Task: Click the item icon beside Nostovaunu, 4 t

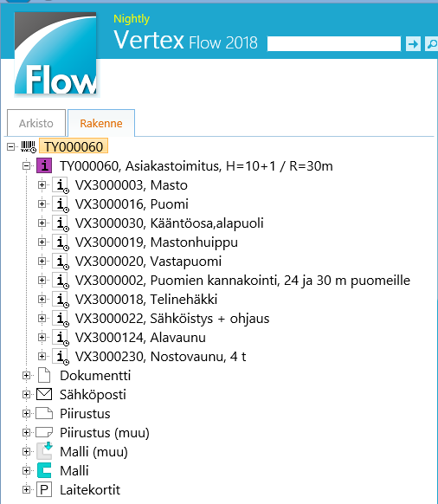Action: (60, 357)
